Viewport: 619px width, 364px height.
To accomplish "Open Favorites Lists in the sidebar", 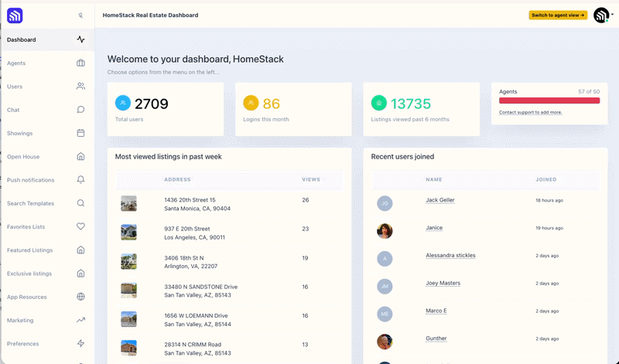I will [48, 226].
